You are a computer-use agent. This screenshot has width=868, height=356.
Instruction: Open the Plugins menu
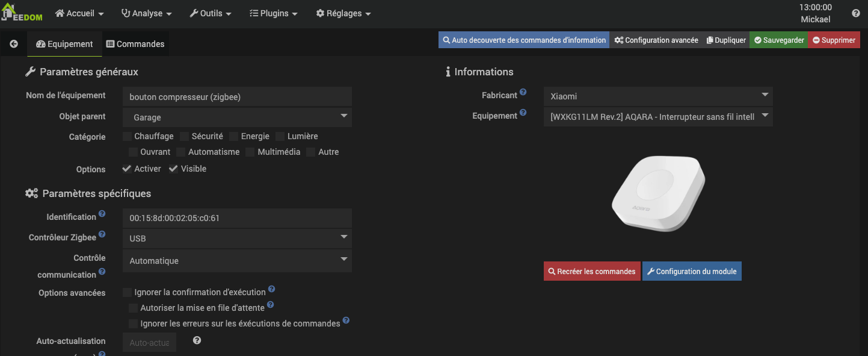point(273,13)
